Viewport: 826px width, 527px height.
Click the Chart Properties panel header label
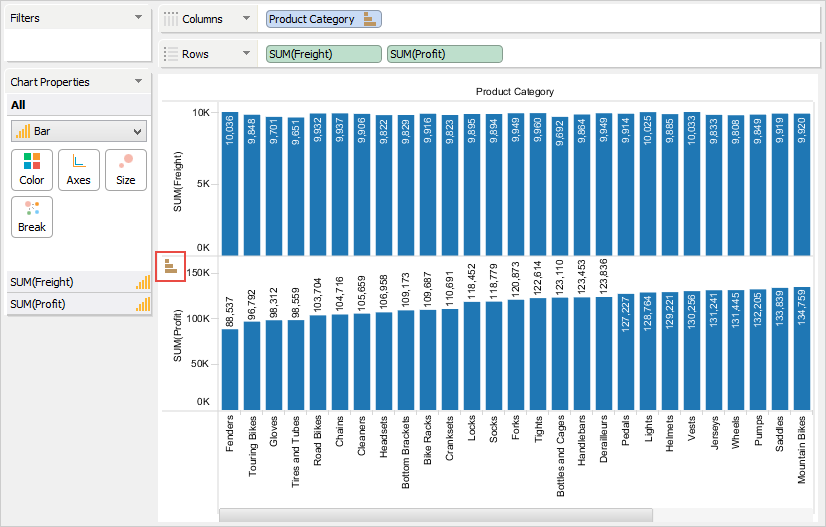coord(50,82)
